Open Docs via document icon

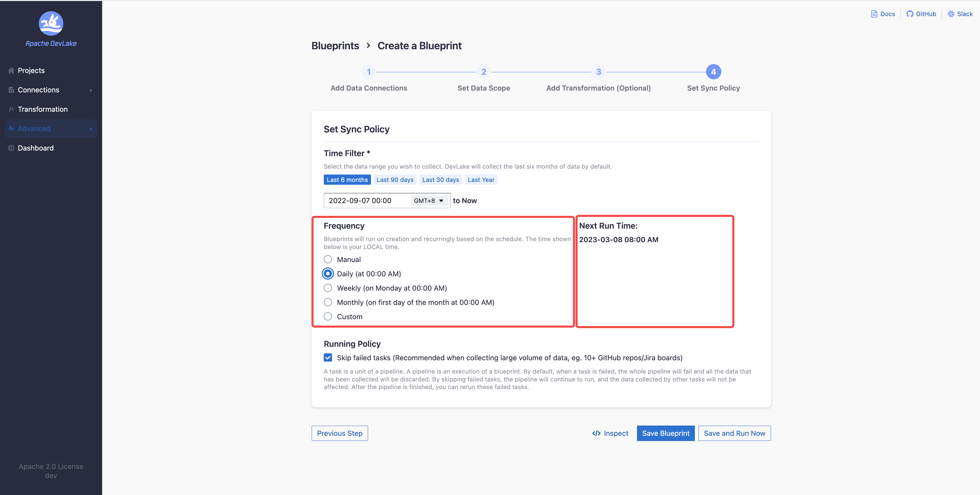point(874,14)
